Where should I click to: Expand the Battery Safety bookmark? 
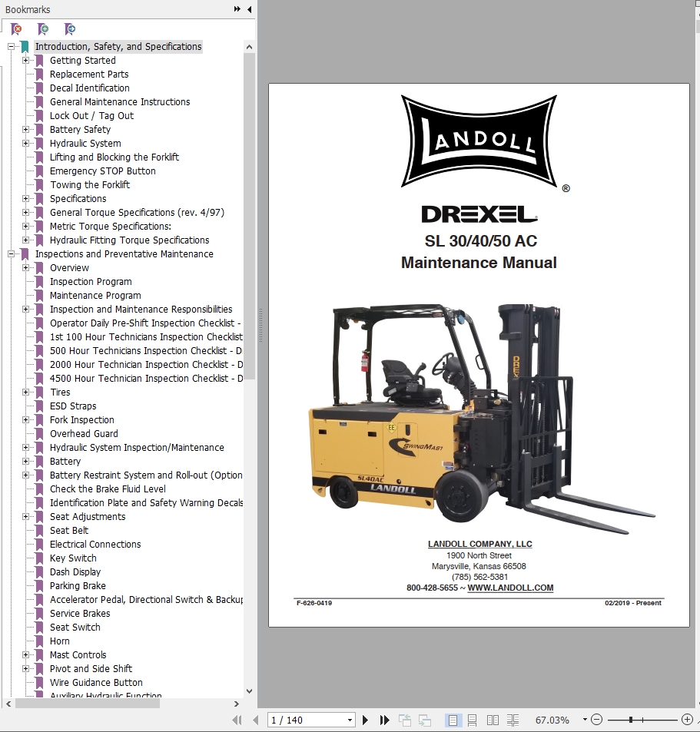[25, 129]
